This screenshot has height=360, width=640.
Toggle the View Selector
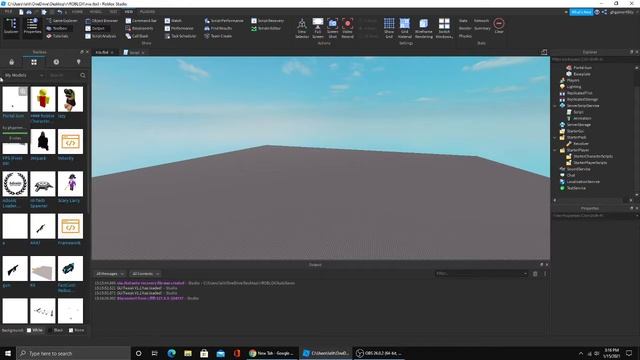click(302, 28)
